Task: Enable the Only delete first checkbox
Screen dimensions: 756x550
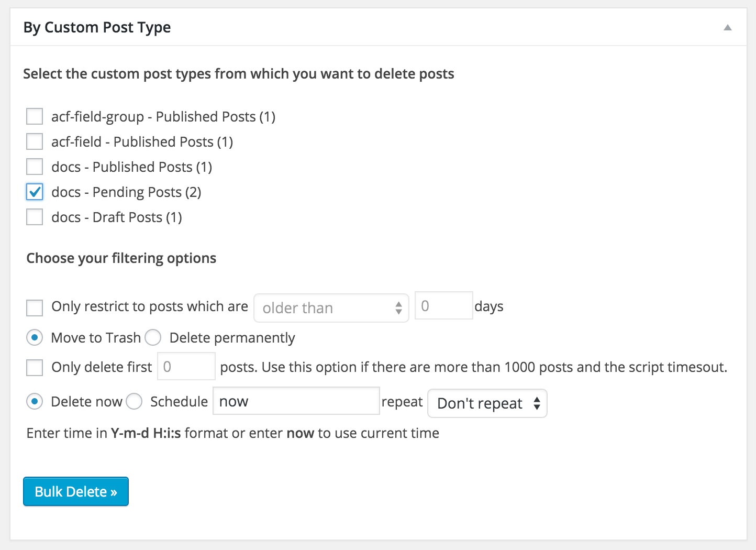Action: pyautogui.click(x=35, y=367)
